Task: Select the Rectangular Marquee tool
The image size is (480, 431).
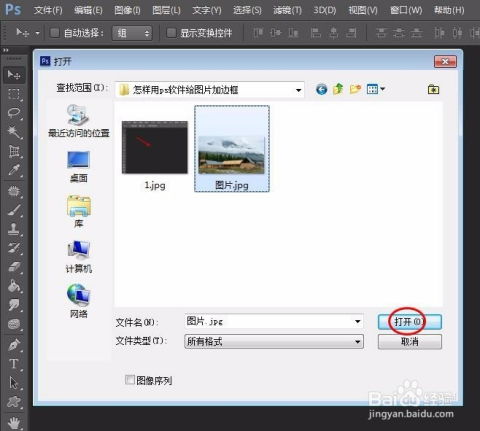Action: coord(14,94)
